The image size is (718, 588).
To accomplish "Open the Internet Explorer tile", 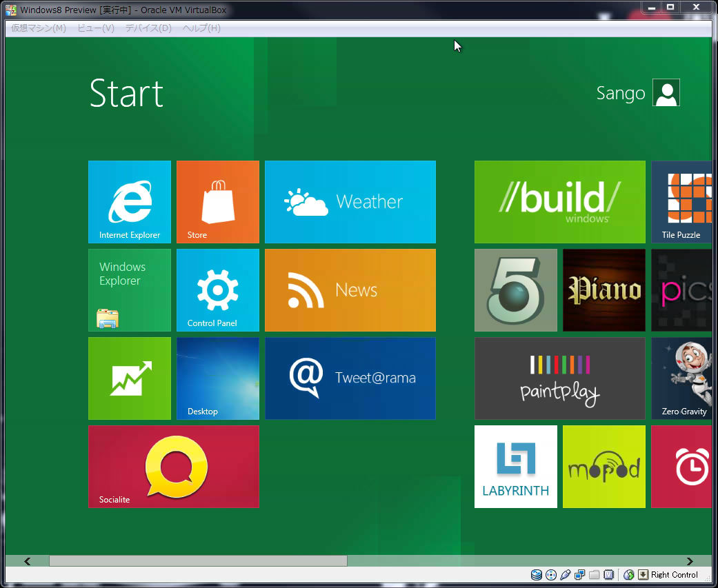I will click(130, 202).
